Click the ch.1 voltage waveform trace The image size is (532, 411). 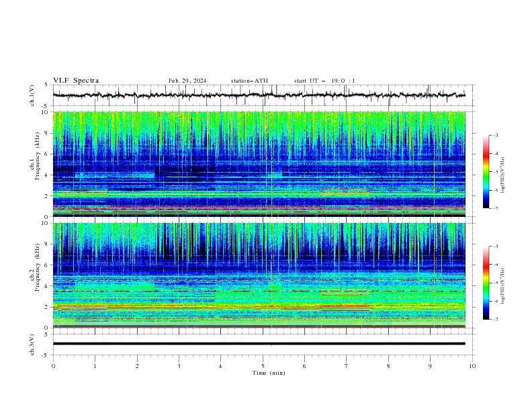click(x=259, y=95)
